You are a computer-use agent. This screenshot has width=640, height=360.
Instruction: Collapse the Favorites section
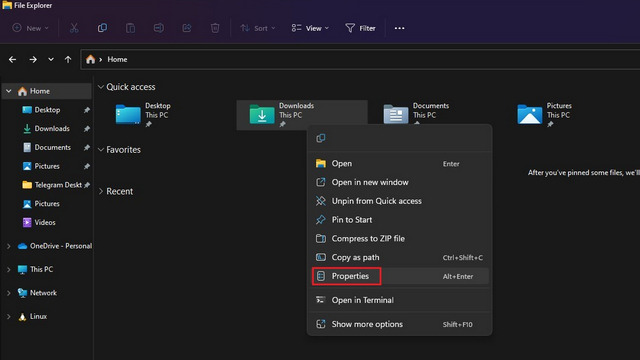(101, 150)
